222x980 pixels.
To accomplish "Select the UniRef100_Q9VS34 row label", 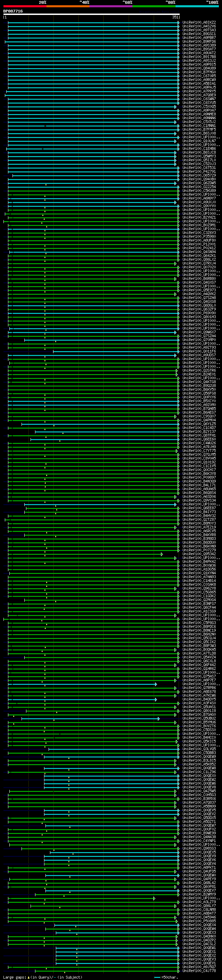I will [x=199, y=501].
